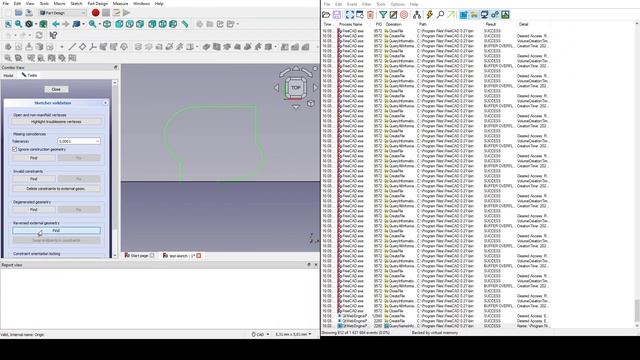Fit selection in view

point(18,24)
